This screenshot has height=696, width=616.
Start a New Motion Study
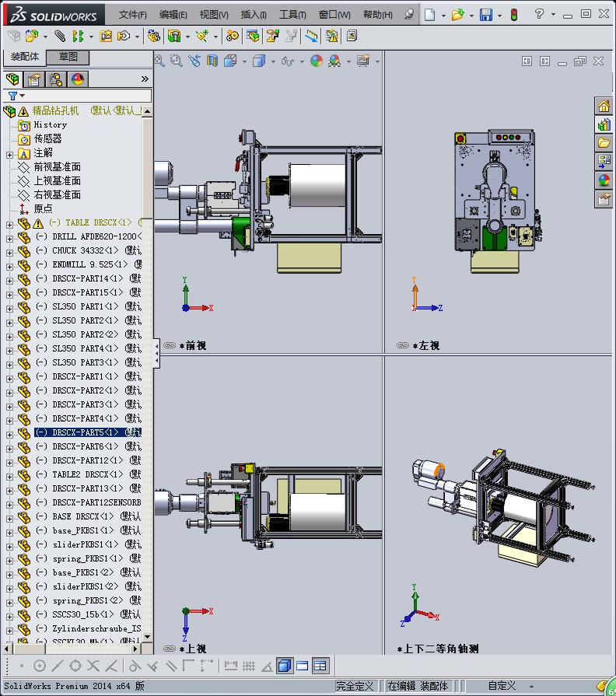tap(232, 36)
